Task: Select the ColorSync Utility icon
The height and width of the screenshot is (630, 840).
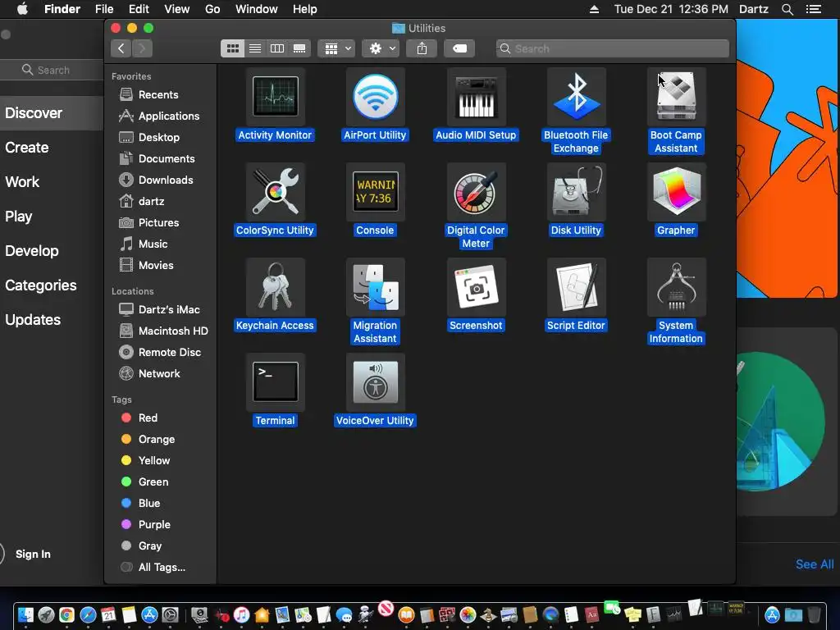Action: click(x=276, y=192)
